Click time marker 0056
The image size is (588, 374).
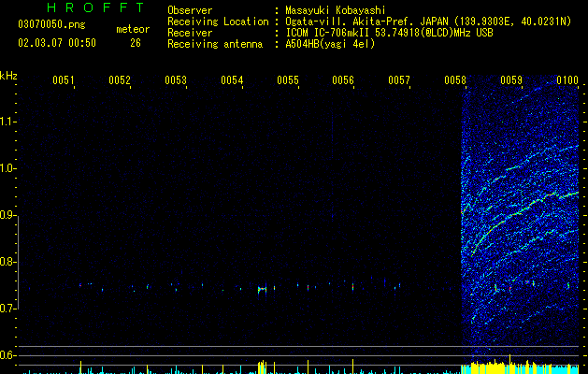(x=343, y=80)
